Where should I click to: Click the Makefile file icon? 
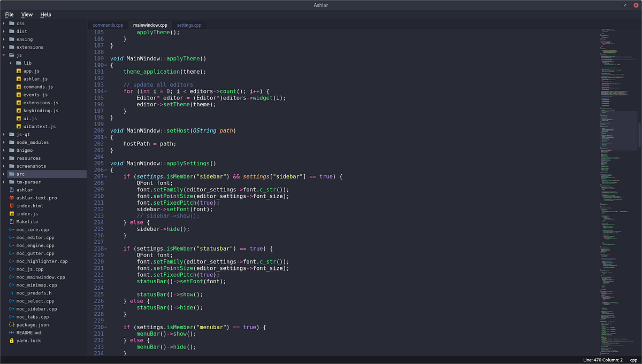pyautogui.click(x=13, y=221)
